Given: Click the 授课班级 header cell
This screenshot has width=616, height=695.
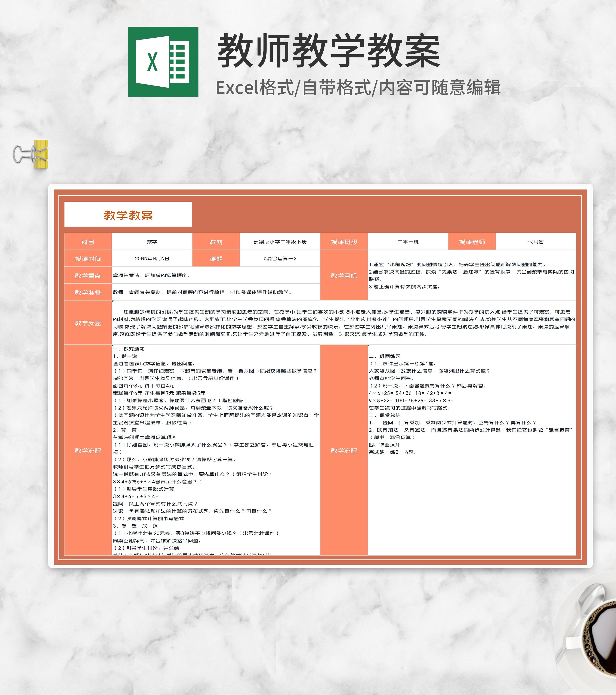Looking at the screenshot, I should pos(344,242).
